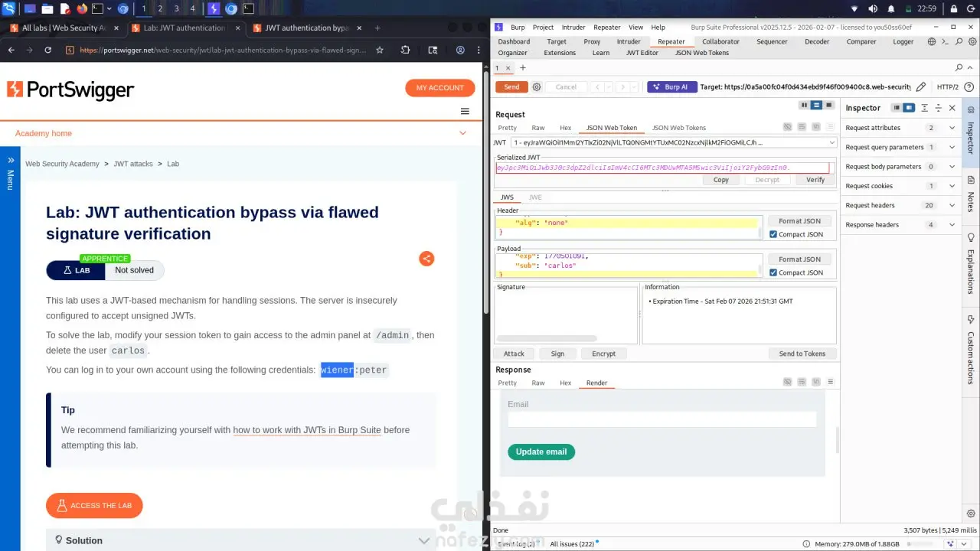
Task: Open the how to work with JWTs link
Action: pyautogui.click(x=307, y=430)
